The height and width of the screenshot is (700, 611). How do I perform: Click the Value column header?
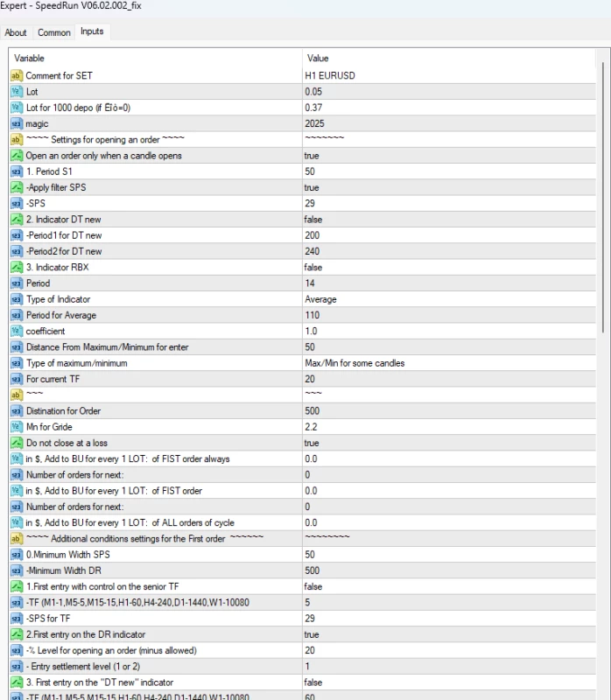(x=446, y=58)
